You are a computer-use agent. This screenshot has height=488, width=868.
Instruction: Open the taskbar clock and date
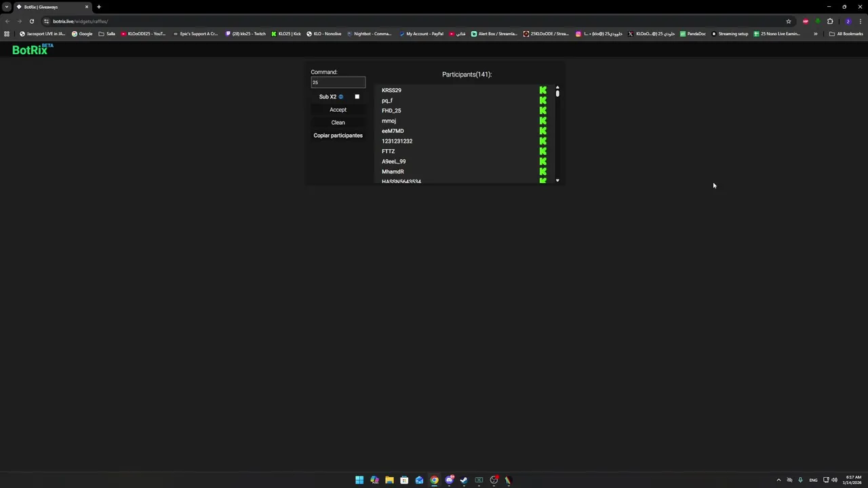click(x=852, y=480)
